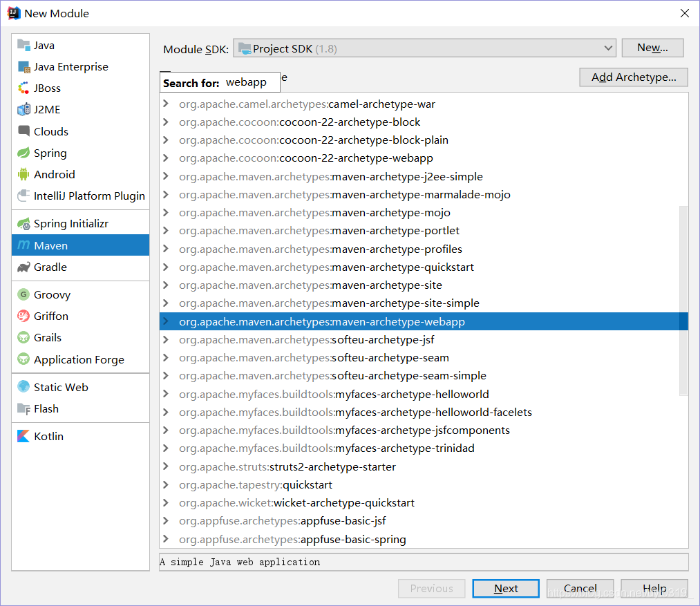This screenshot has height=606, width=700.
Task: Select the Gradle label in module list
Action: click(x=50, y=267)
